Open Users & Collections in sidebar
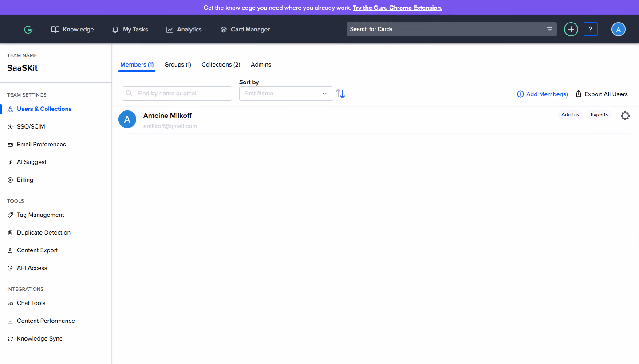This screenshot has height=364, width=639. tap(39, 109)
